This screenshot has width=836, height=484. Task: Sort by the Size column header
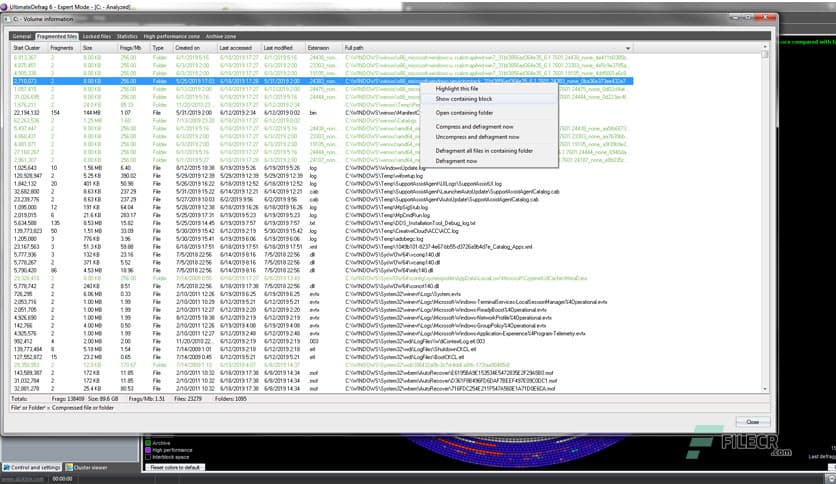pyautogui.click(x=99, y=48)
